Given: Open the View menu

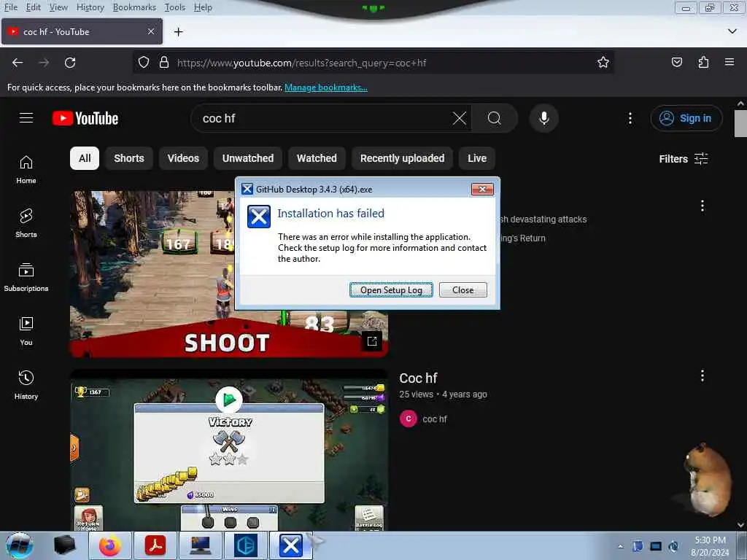Looking at the screenshot, I should pyautogui.click(x=58, y=7).
